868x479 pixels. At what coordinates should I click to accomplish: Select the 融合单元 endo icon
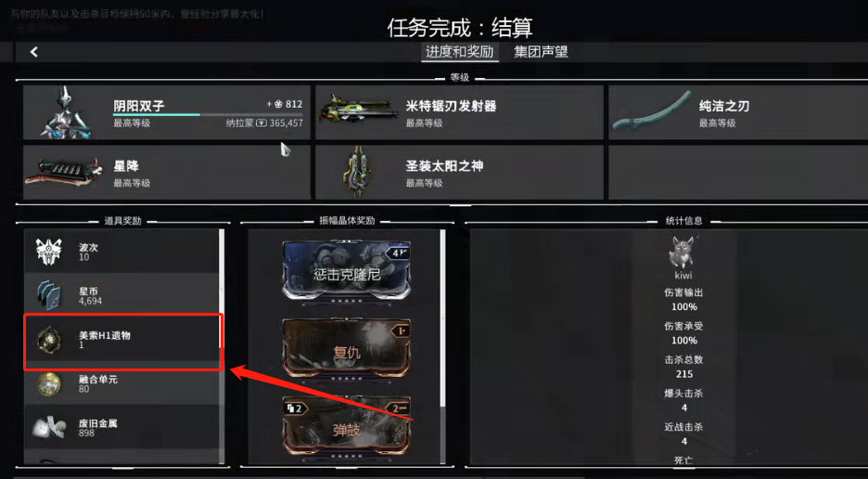click(x=49, y=383)
